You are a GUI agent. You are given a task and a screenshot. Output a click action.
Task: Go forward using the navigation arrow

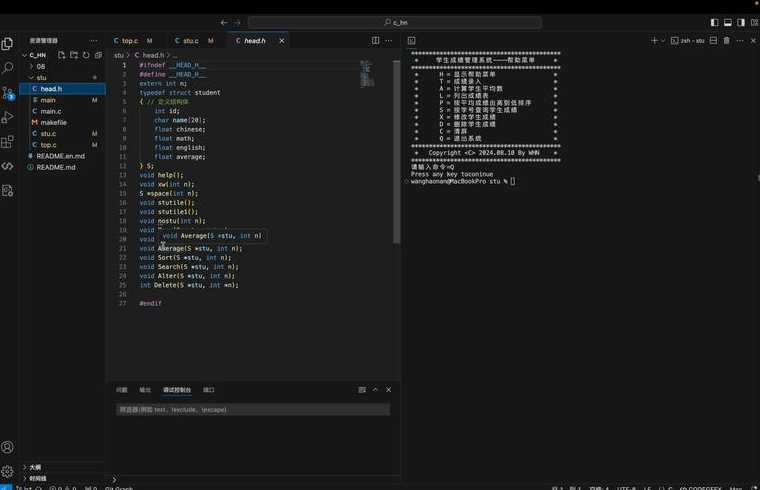click(x=237, y=22)
